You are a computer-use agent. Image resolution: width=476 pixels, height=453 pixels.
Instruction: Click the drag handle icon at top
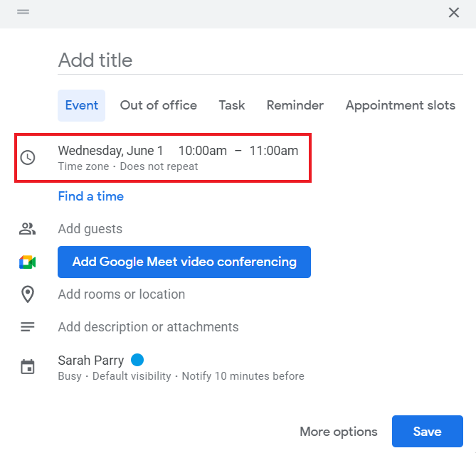click(x=23, y=12)
